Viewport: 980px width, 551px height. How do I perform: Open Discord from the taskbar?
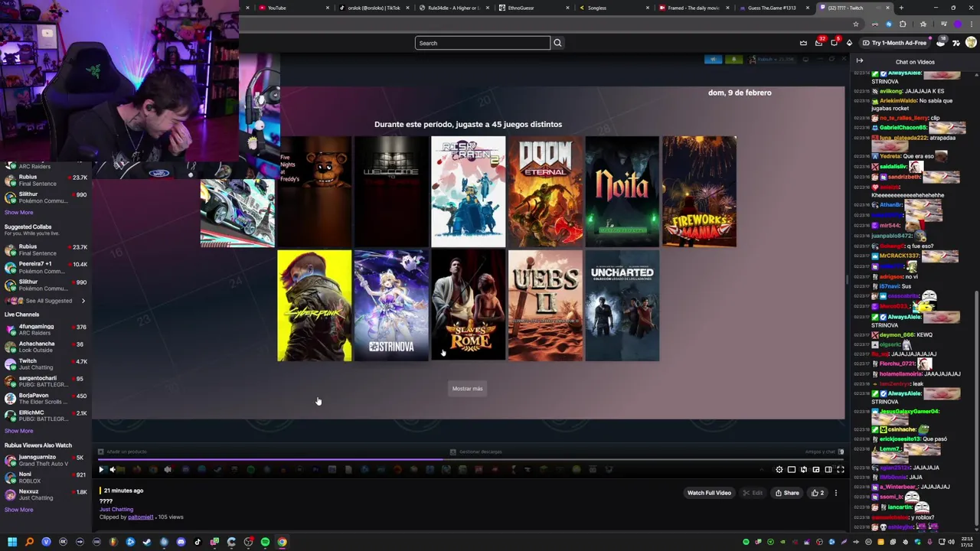(x=181, y=542)
